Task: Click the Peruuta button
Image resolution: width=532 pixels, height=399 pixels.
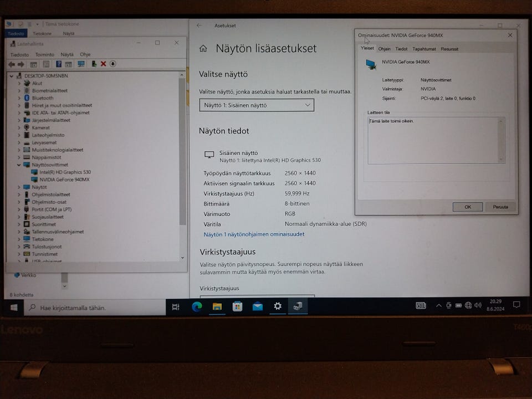Action: (x=500, y=207)
